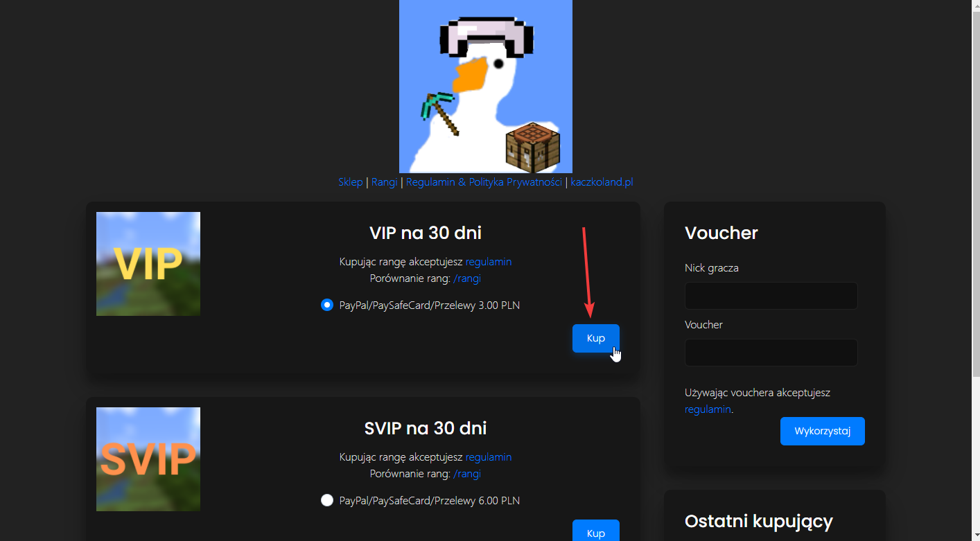
Task: Open /rangi comparison link in SVIP card
Action: coord(466,474)
